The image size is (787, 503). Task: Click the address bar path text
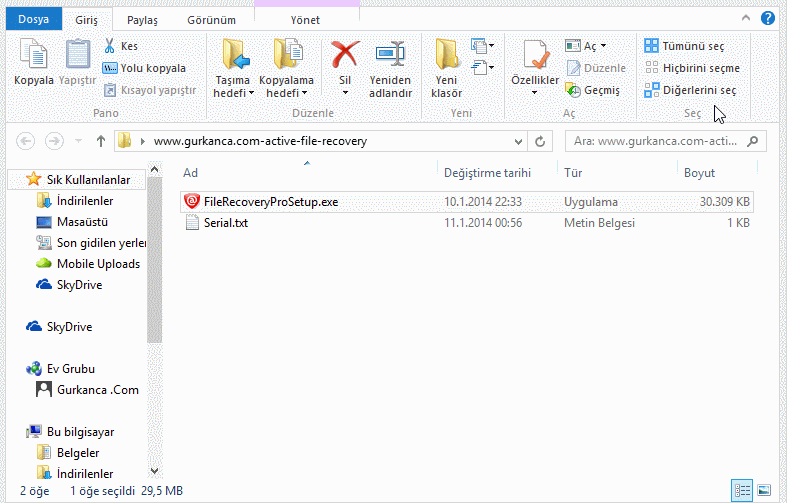click(260, 141)
